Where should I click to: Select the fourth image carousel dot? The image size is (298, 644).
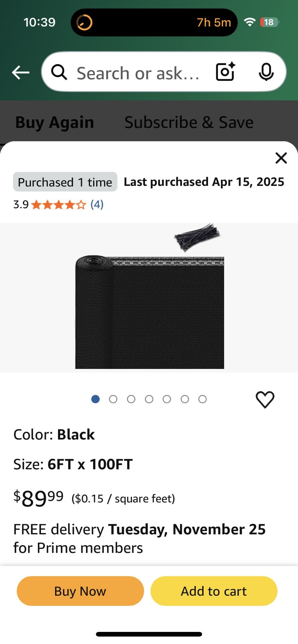tap(149, 399)
